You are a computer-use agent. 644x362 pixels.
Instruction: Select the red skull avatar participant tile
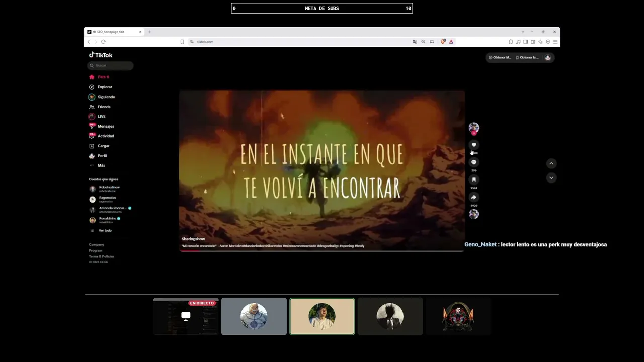pos(458,316)
